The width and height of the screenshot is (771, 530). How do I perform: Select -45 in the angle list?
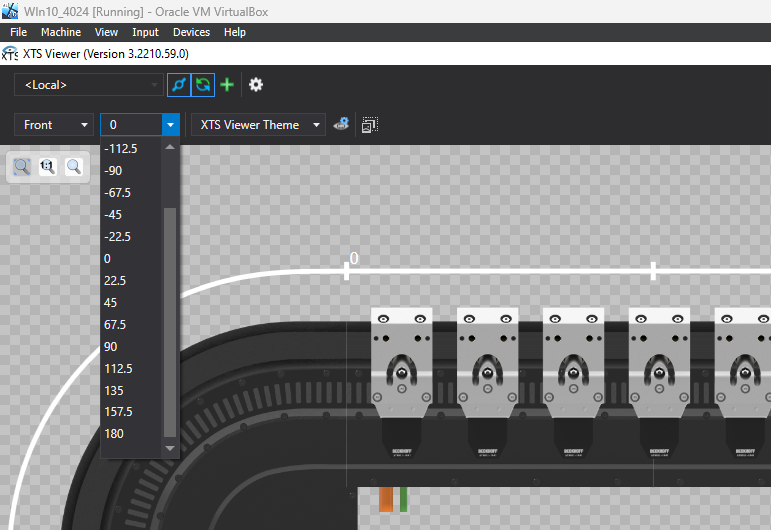point(131,215)
